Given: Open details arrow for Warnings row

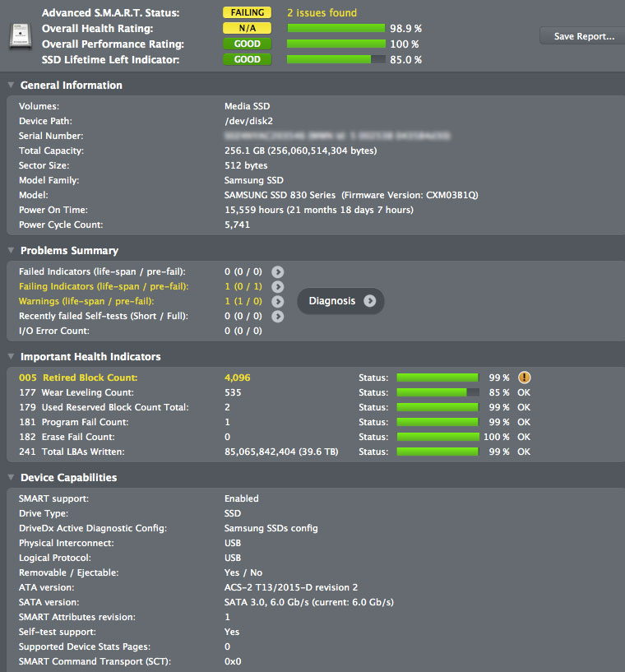Looking at the screenshot, I should tap(278, 301).
